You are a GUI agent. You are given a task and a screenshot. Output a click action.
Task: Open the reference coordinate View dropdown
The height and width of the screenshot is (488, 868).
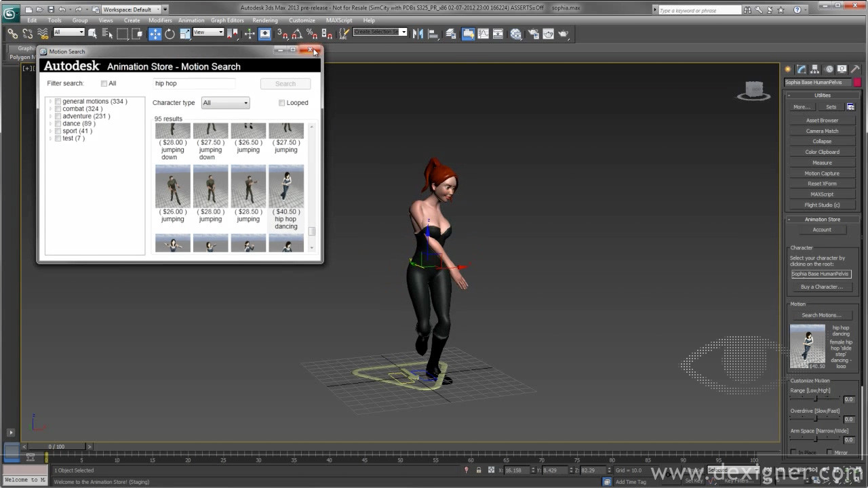tap(208, 33)
